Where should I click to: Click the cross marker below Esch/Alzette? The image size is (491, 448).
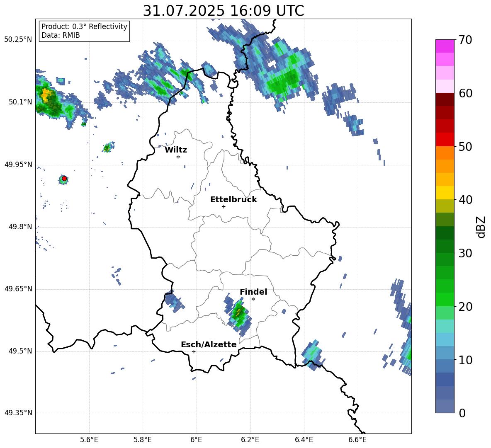point(194,351)
